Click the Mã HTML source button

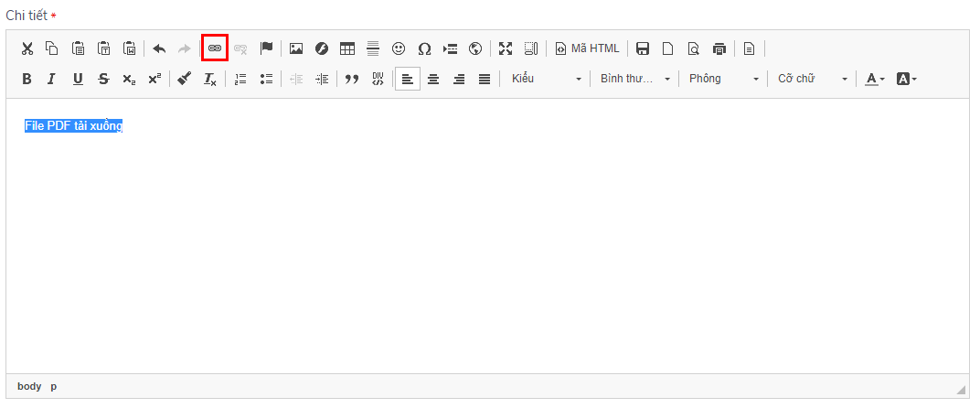click(x=587, y=48)
